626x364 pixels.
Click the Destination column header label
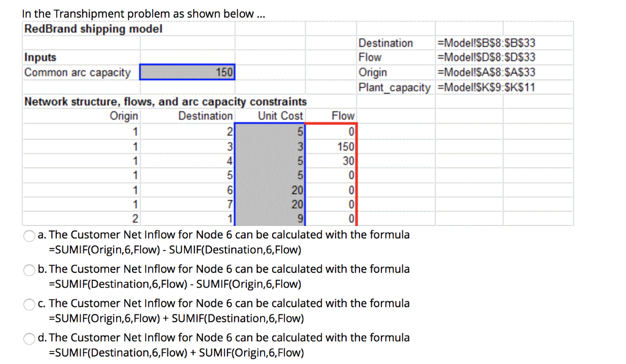pos(205,115)
